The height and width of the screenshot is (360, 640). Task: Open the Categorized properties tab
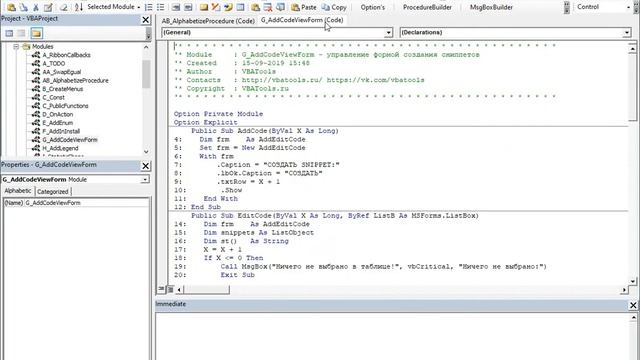(53, 191)
